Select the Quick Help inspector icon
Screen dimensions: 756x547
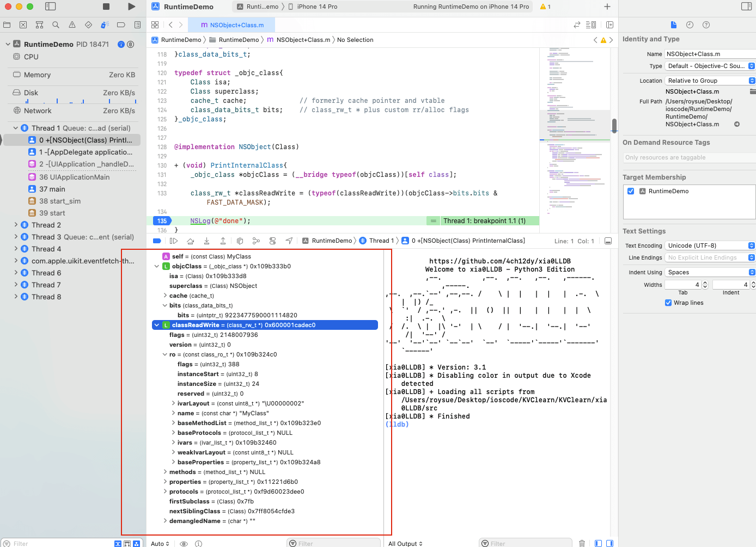[x=706, y=25]
